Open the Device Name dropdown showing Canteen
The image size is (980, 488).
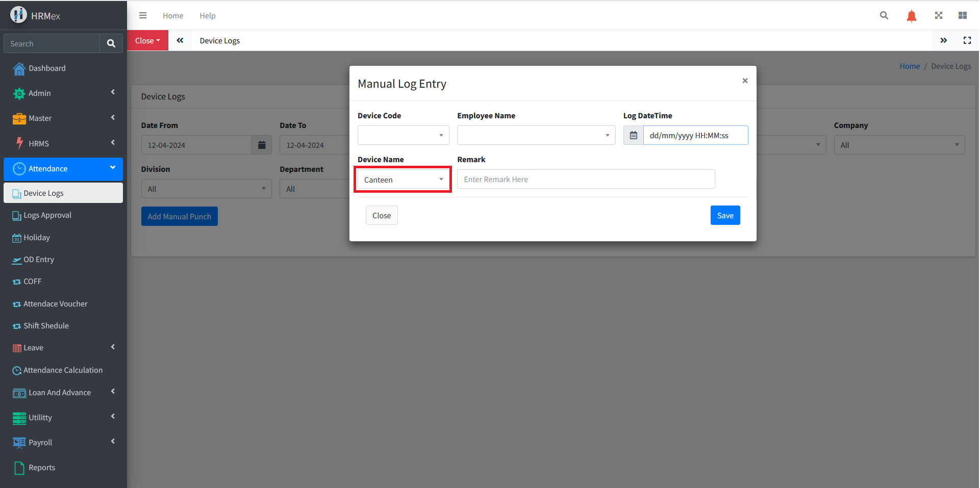tap(403, 179)
